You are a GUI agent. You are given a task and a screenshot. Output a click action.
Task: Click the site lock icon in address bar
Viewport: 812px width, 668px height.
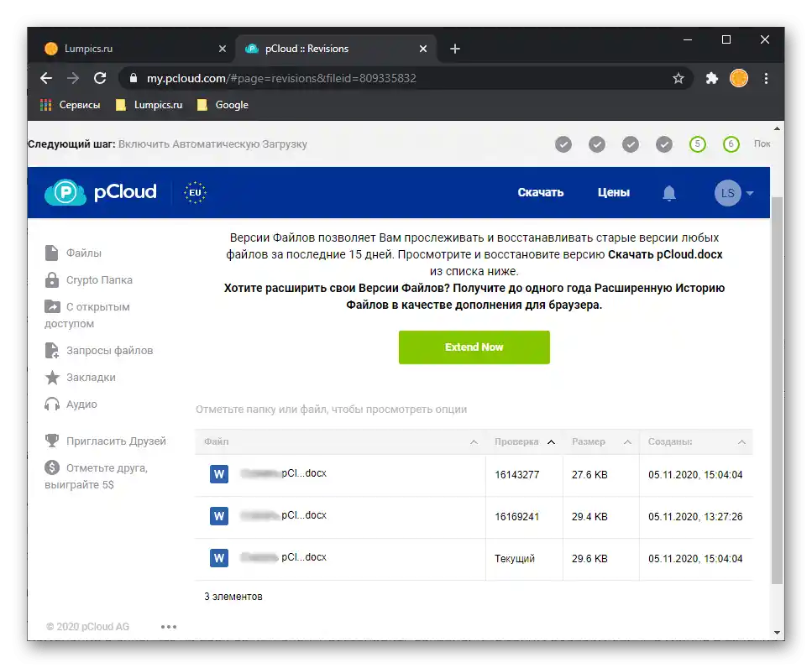pos(133,78)
